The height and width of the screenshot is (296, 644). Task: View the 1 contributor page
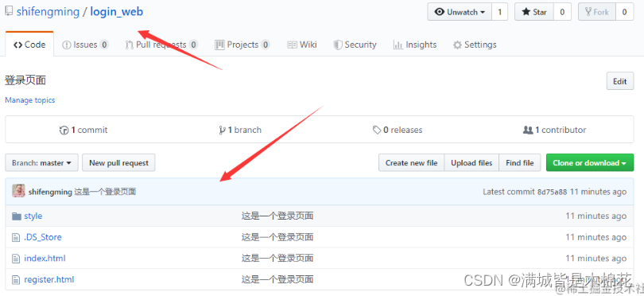click(554, 130)
